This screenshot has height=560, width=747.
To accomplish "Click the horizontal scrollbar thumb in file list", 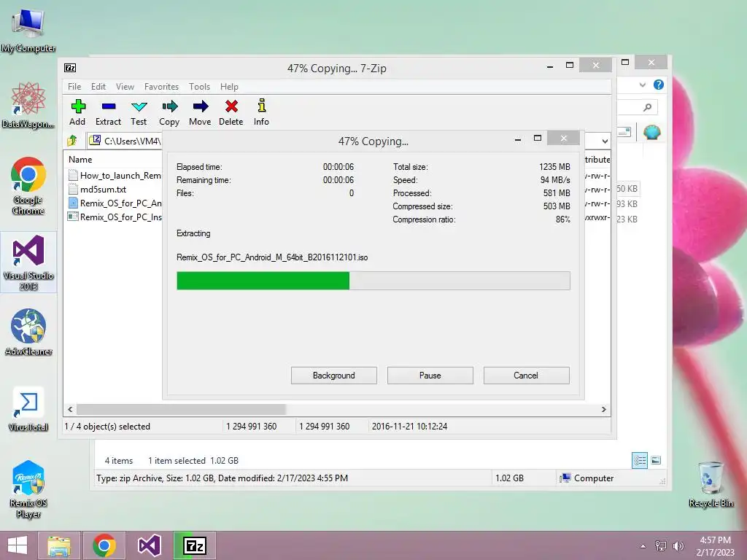I will pyautogui.click(x=181, y=409).
